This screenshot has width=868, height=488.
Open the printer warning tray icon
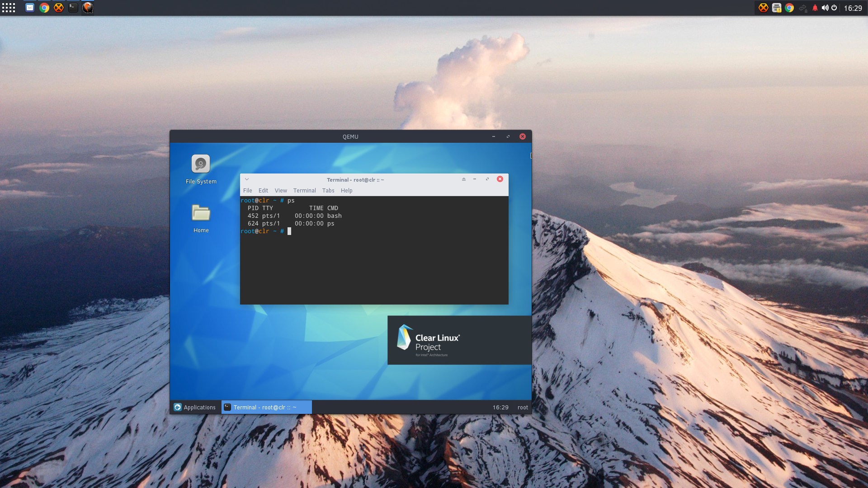(x=777, y=8)
